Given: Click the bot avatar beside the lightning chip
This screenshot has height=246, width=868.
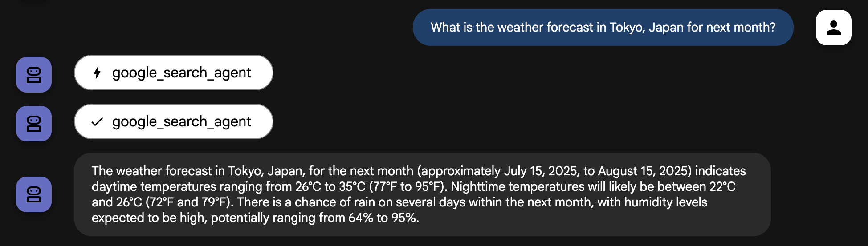Looking at the screenshot, I should [x=34, y=75].
